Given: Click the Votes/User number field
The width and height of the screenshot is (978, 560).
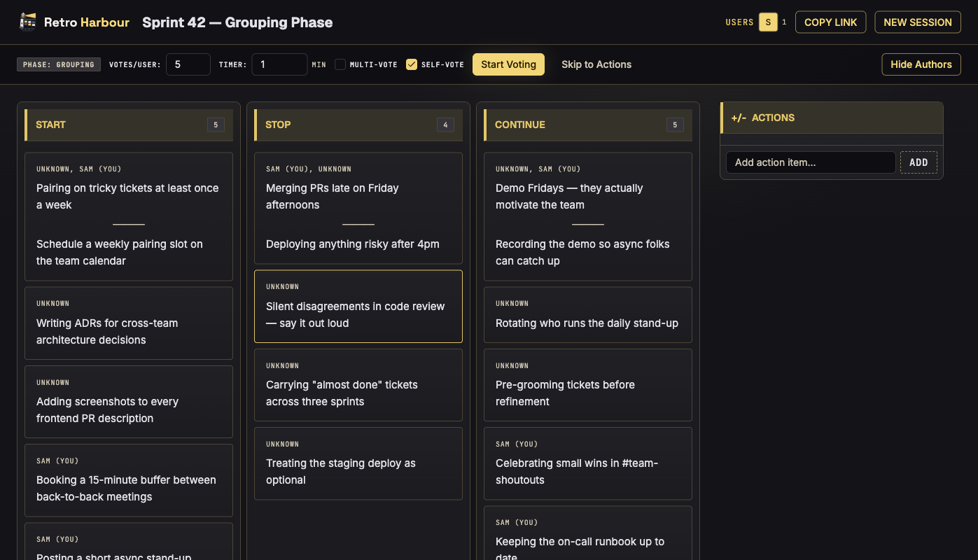Looking at the screenshot, I should [188, 64].
